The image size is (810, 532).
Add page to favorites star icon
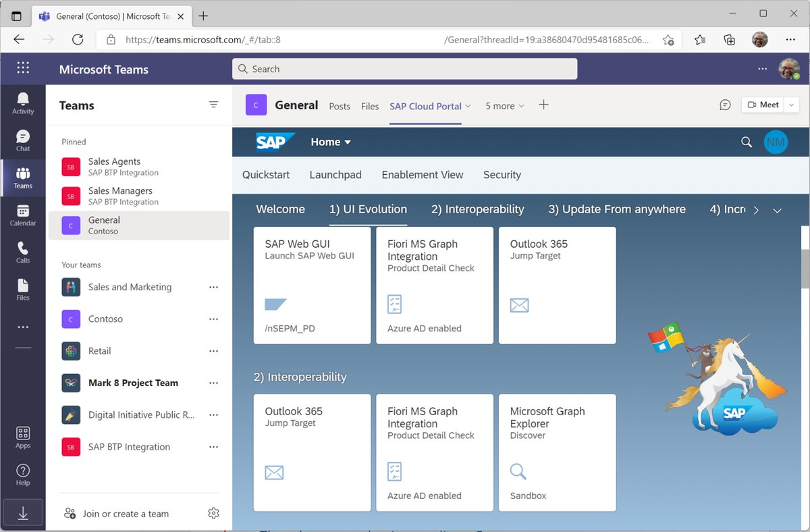click(668, 40)
